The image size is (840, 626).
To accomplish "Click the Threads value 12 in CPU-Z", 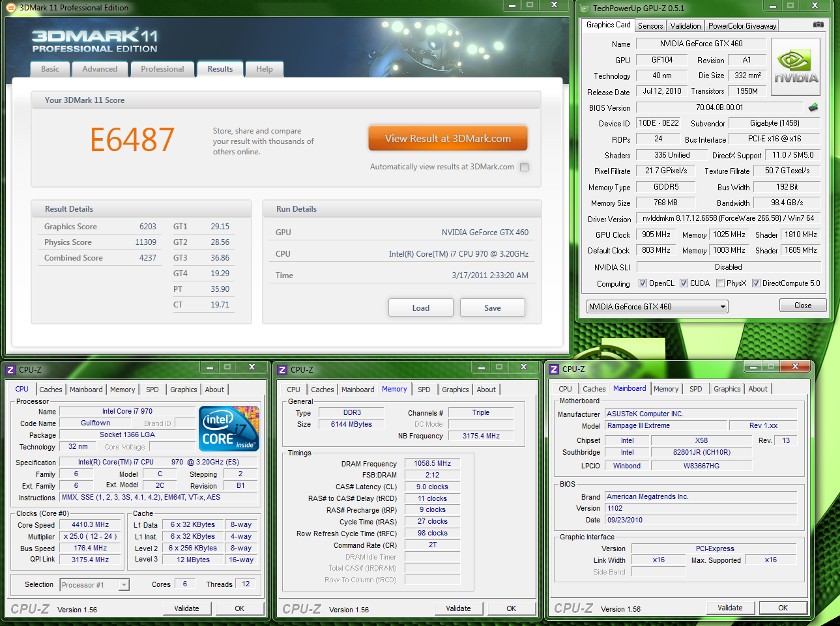I will pos(246,584).
